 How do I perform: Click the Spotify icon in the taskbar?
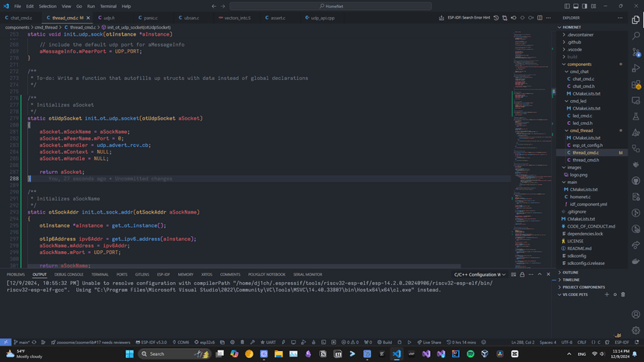click(471, 354)
